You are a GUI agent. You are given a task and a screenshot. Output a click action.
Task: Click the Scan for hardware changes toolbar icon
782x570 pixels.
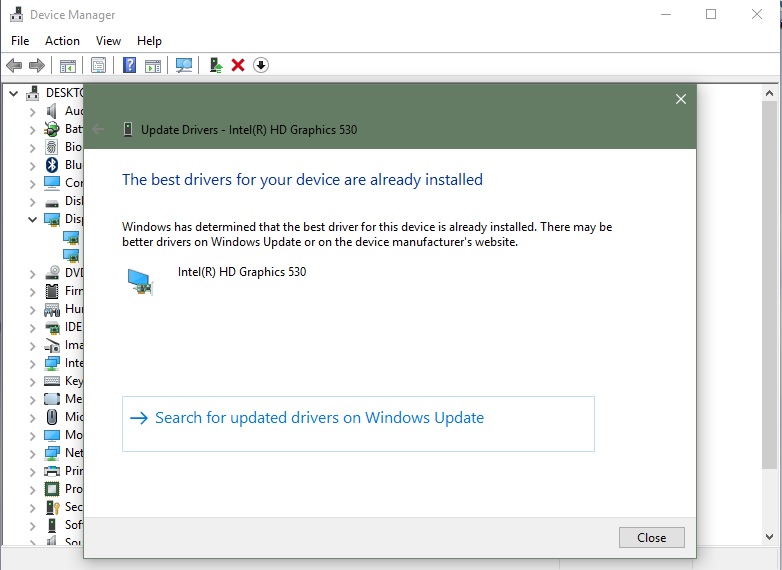tap(184, 65)
